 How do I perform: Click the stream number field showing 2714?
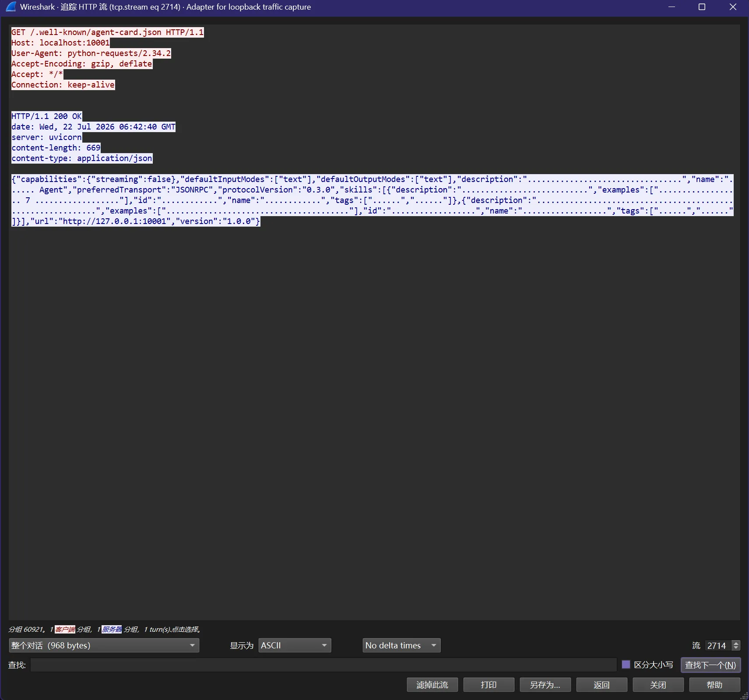tap(718, 646)
